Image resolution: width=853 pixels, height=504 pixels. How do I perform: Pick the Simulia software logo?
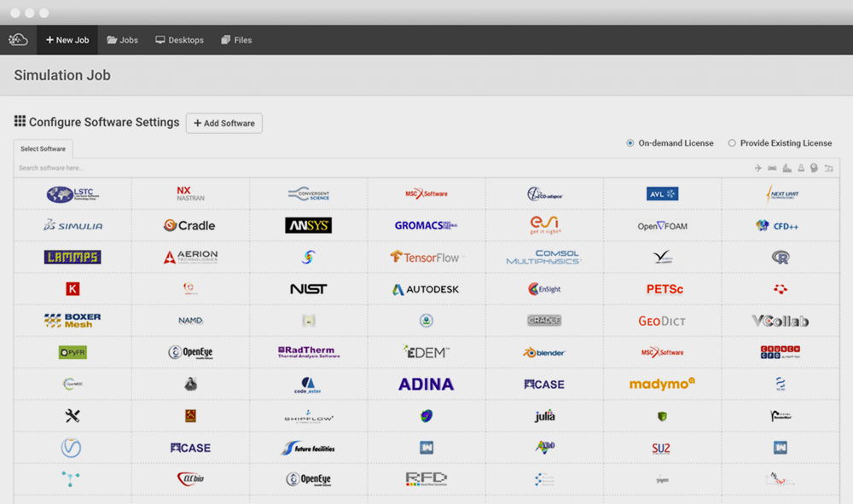tap(73, 226)
